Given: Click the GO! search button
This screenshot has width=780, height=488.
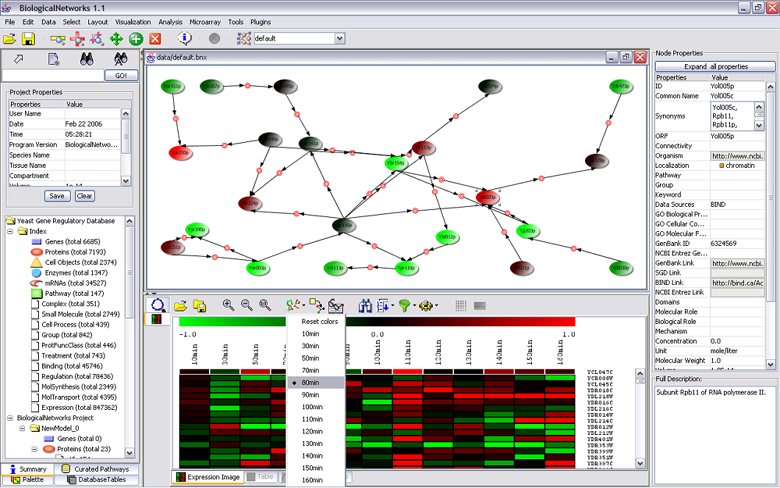Looking at the screenshot, I should [121, 76].
